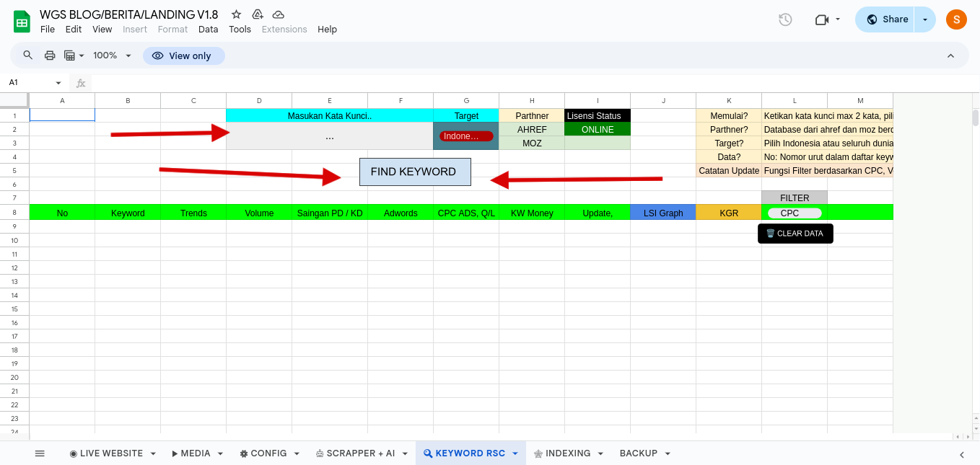Select the ONLINE license status cell
The width and height of the screenshot is (980, 465).
click(x=598, y=130)
